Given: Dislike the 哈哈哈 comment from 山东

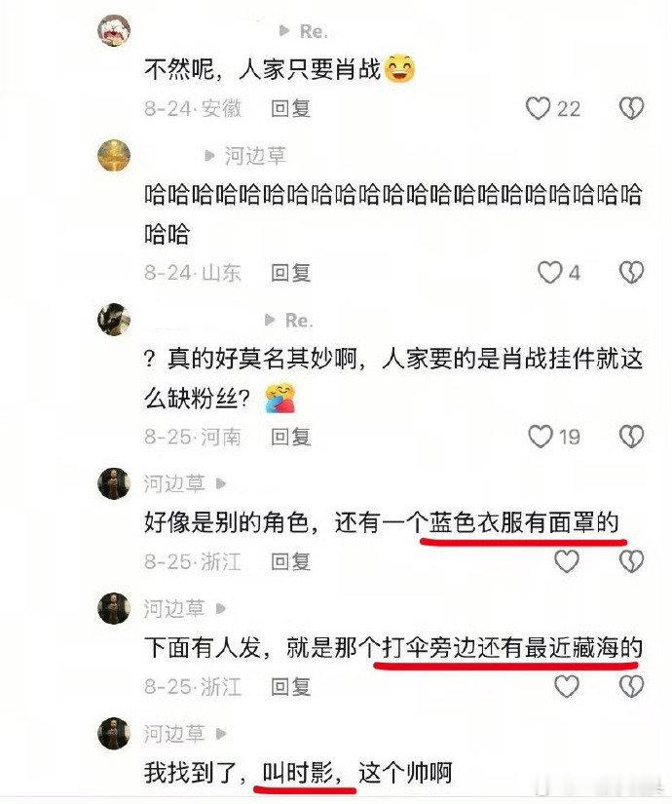Looking at the screenshot, I should [631, 272].
